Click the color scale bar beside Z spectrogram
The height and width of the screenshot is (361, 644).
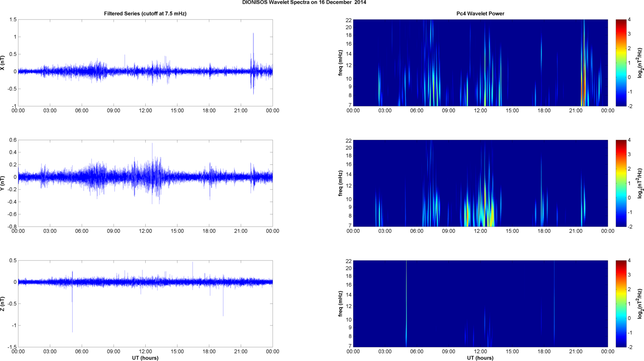coord(621,304)
